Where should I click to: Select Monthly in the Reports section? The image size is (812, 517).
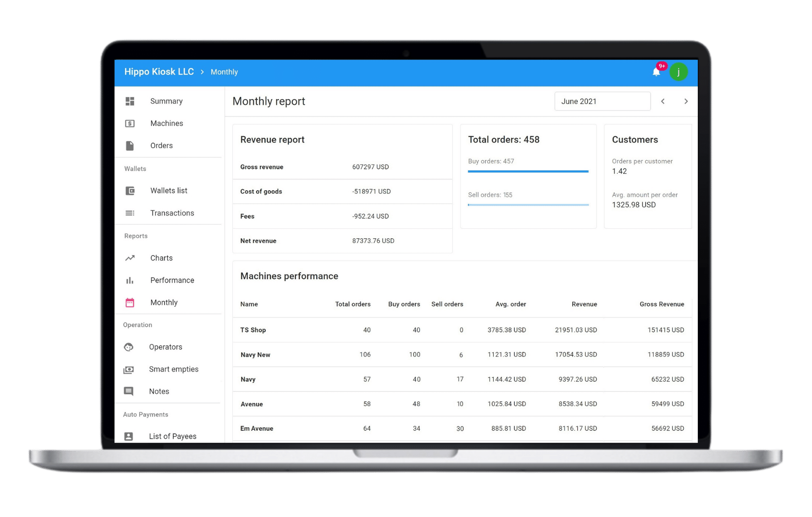(164, 303)
